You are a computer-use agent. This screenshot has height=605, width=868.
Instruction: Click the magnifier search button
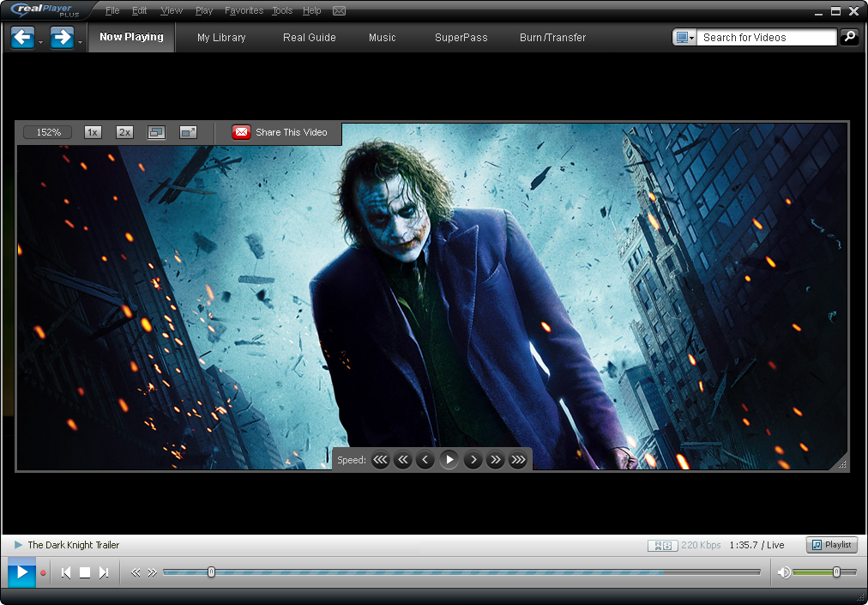tap(849, 37)
